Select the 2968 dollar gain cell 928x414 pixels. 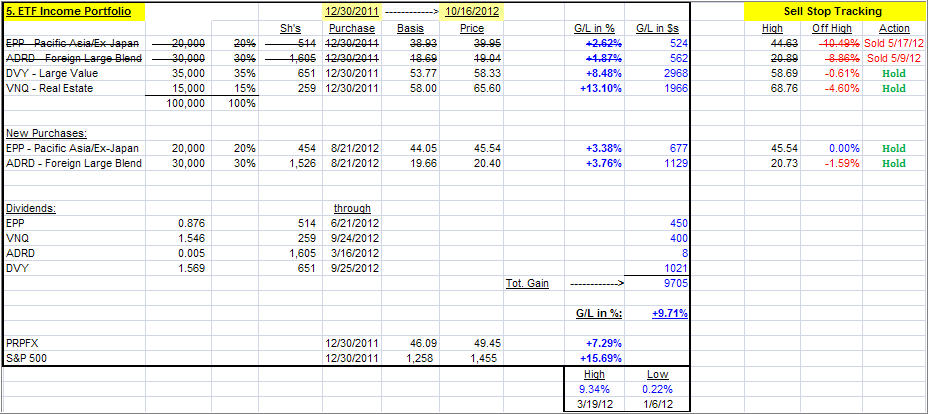[x=677, y=73]
